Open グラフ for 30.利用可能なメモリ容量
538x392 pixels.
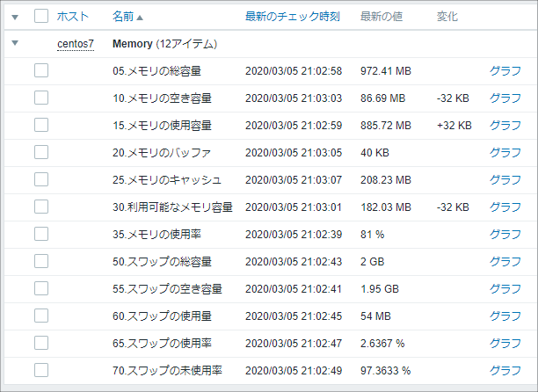[505, 207]
